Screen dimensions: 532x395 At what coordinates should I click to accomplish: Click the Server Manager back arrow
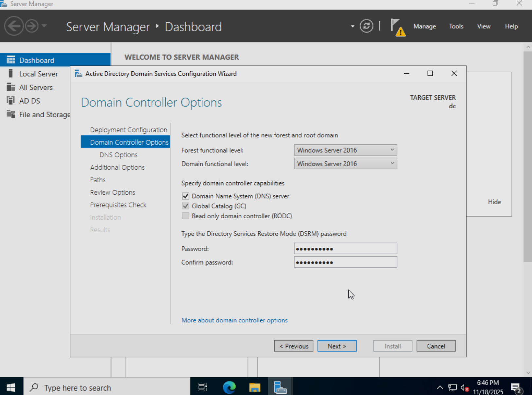(x=14, y=26)
